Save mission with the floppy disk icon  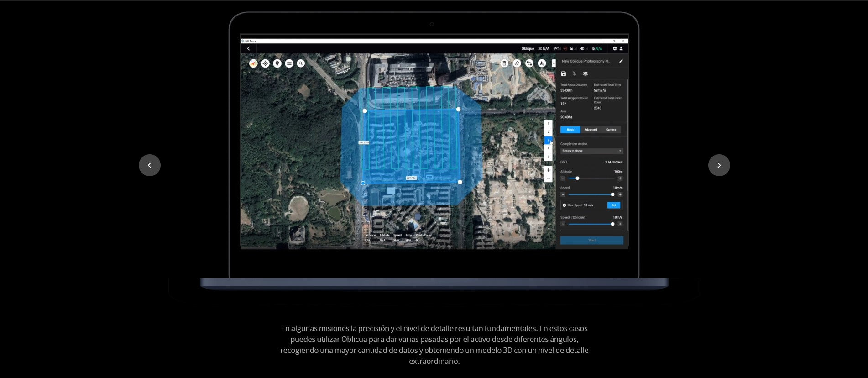[x=564, y=74]
